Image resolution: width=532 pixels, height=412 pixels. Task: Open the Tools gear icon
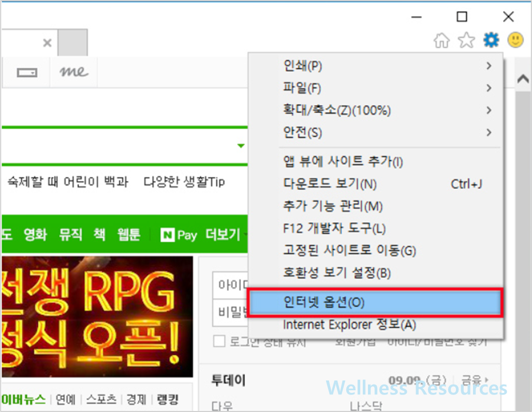pyautogui.click(x=491, y=40)
